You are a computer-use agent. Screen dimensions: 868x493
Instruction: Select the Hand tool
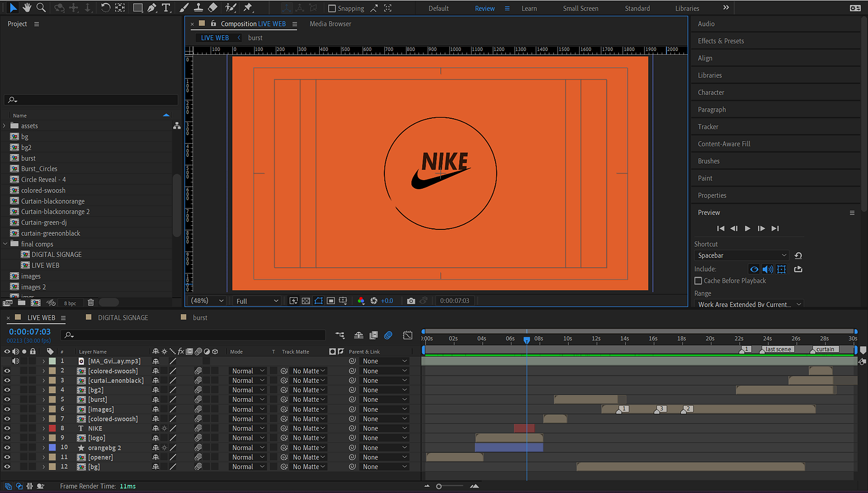tap(27, 8)
